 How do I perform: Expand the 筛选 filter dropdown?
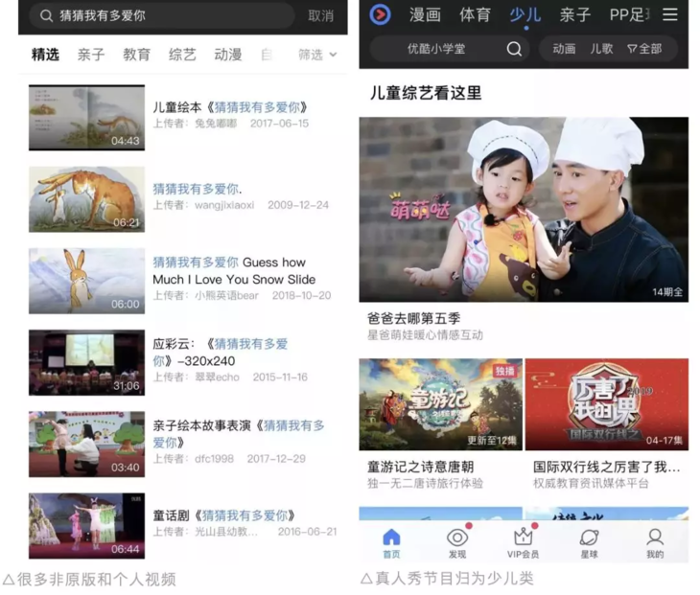[317, 55]
